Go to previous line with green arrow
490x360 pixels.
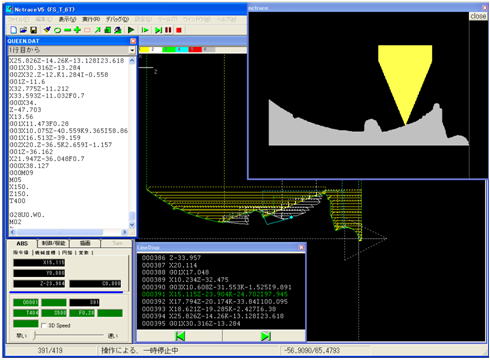tap(180, 336)
